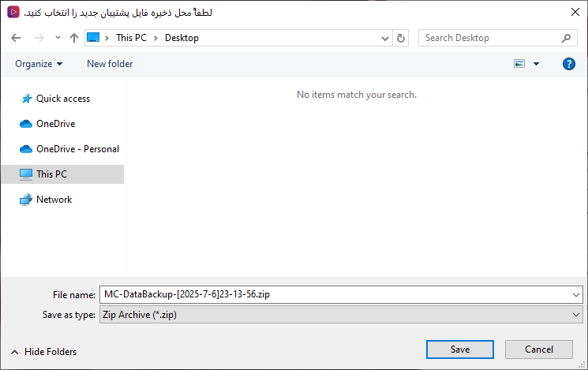Image resolution: width=588 pixels, height=370 pixels.
Task: Click the Search Desktop field
Action: pos(491,38)
